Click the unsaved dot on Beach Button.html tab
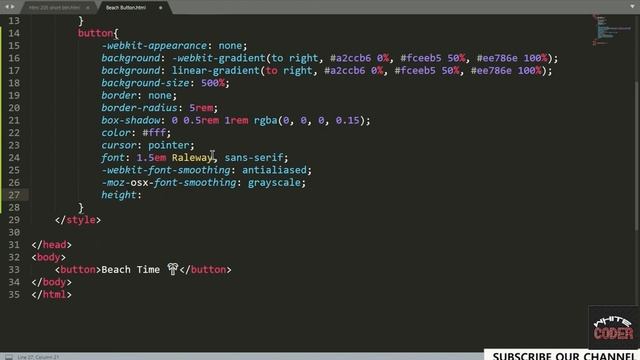The width and height of the screenshot is (640, 360). 160,7
